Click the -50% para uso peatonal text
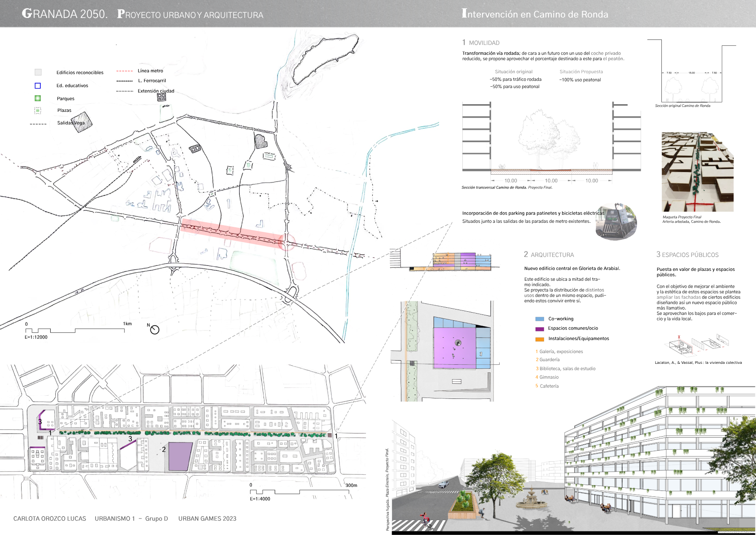Viewport: 756px width, 535px height. [514, 87]
